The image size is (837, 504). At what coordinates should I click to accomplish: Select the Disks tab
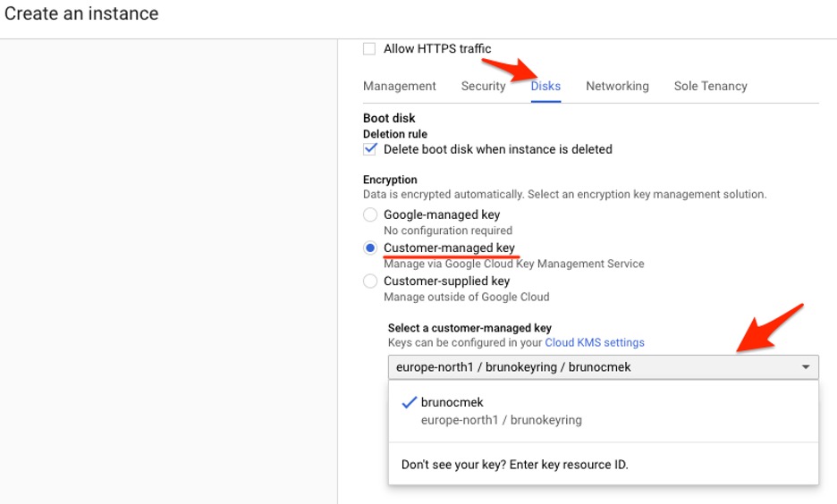pos(545,87)
